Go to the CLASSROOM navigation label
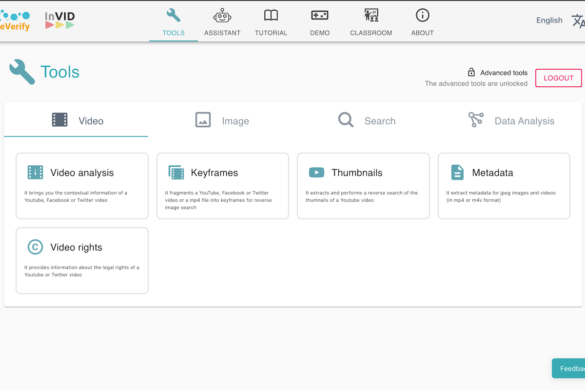585x390 pixels. click(x=371, y=33)
